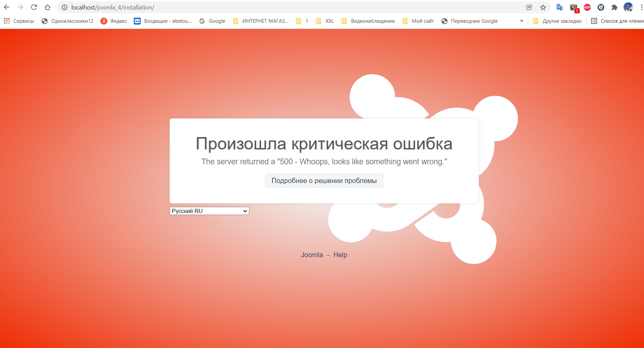Open the Список для чтения panel
This screenshot has height=348, width=644.
617,21
